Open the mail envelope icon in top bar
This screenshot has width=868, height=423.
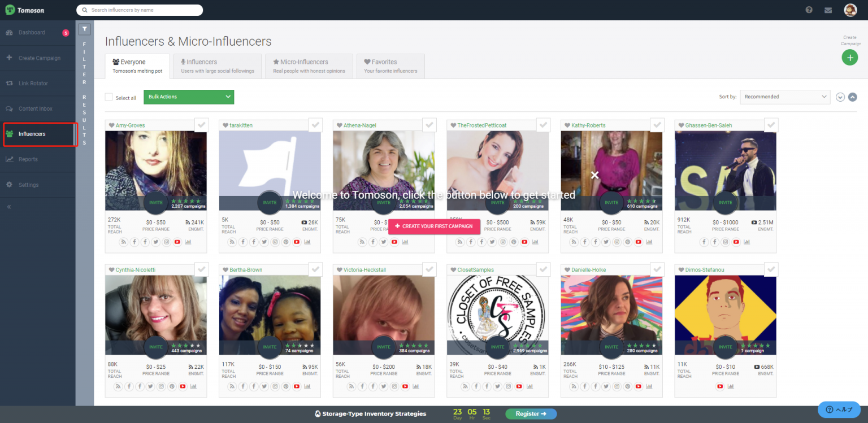tap(828, 10)
